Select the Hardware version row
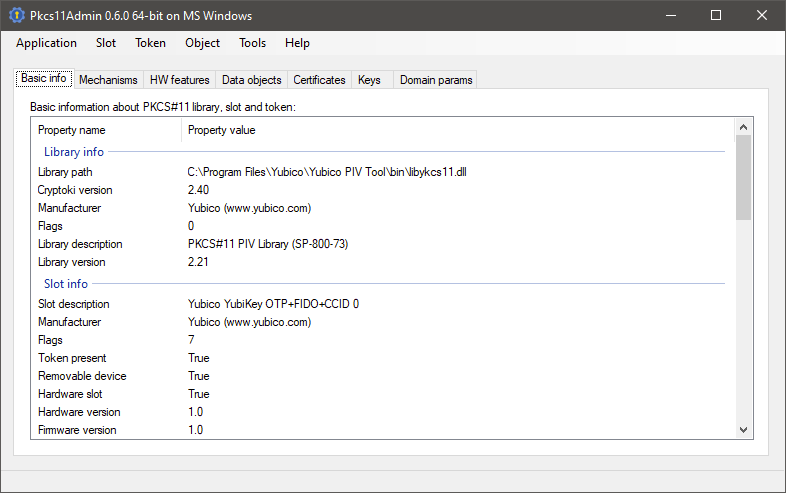The image size is (786, 493). point(383,412)
